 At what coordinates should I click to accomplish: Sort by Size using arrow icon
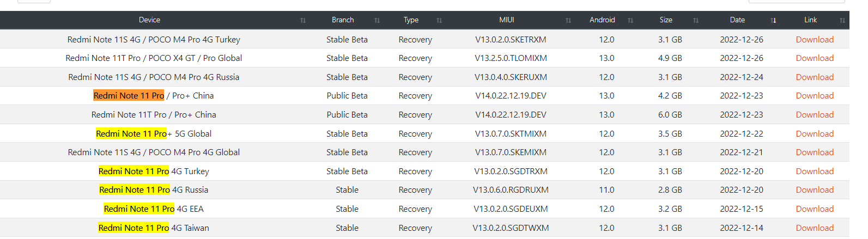point(696,20)
